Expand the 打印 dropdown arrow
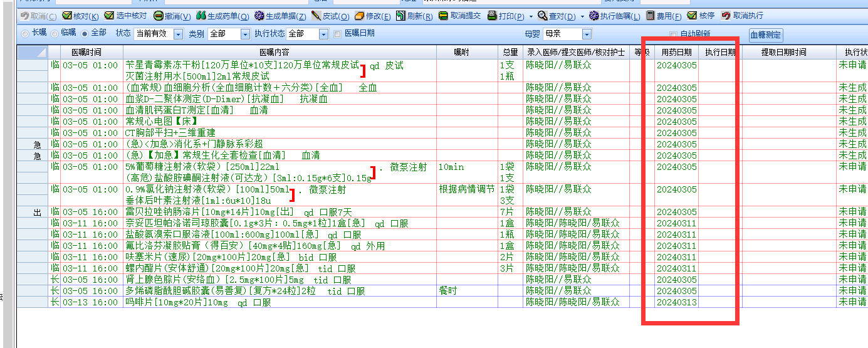This screenshot has height=348, width=868. pos(531,16)
